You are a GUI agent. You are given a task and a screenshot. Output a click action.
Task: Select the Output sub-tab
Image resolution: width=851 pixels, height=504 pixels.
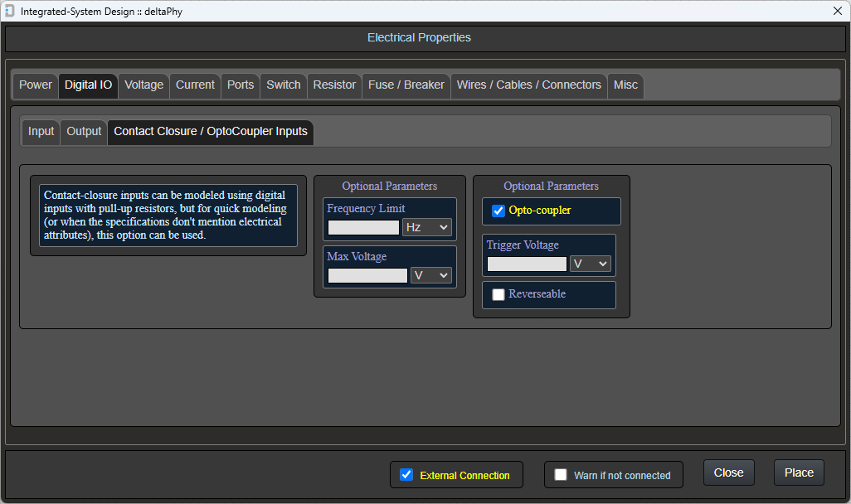coord(84,131)
